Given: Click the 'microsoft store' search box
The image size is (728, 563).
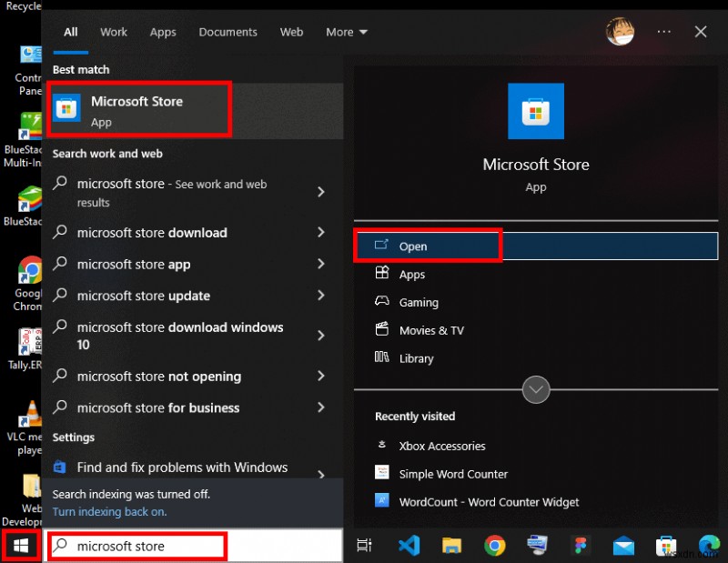Looking at the screenshot, I should pos(193,546).
